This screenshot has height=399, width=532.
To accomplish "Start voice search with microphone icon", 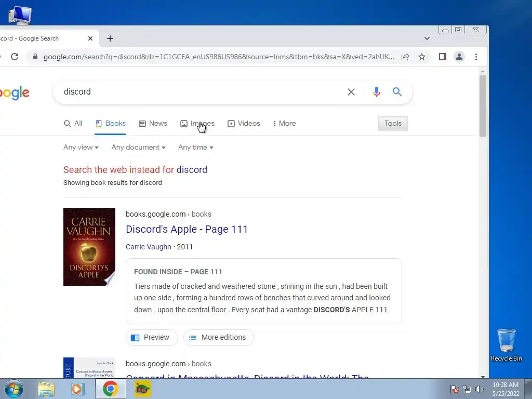I will [x=377, y=92].
